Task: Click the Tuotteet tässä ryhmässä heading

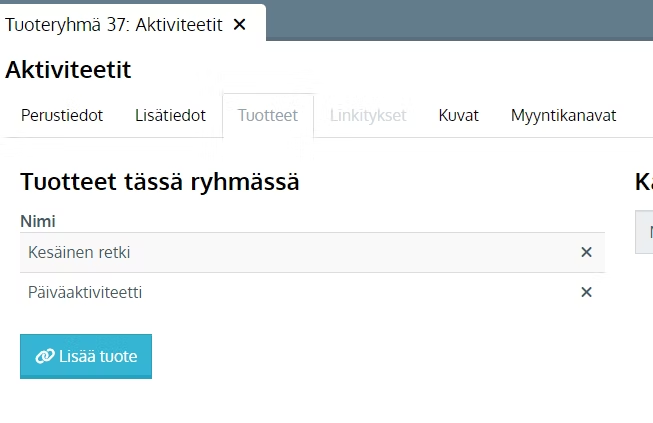Action: 160,182
